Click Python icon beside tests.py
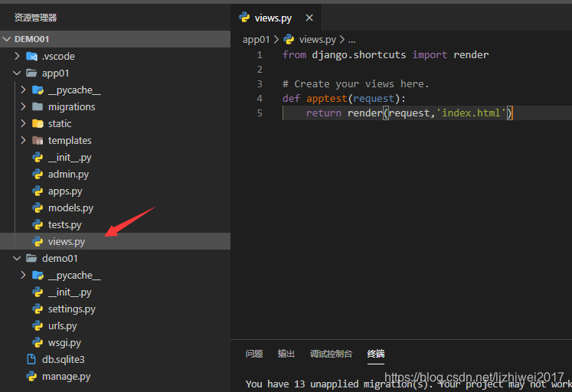The height and width of the screenshot is (392, 572). point(38,224)
